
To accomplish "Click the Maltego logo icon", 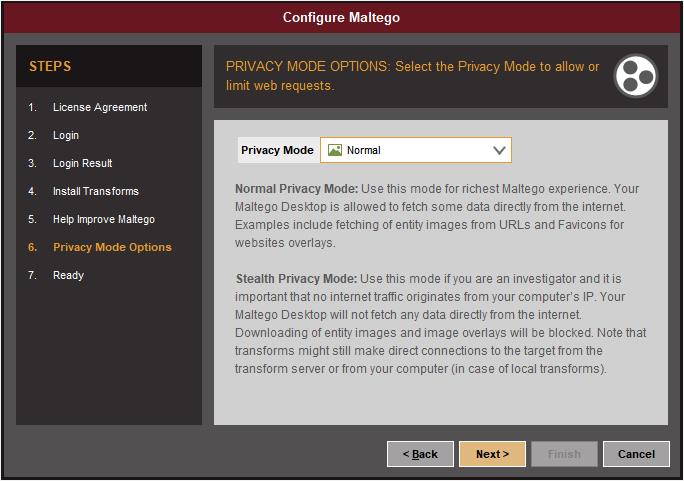I will pyautogui.click(x=636, y=76).
